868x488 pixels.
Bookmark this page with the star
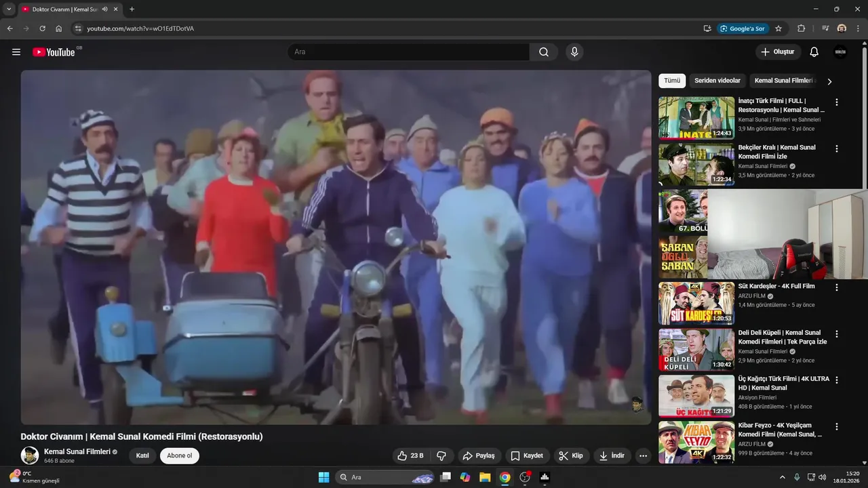click(778, 28)
